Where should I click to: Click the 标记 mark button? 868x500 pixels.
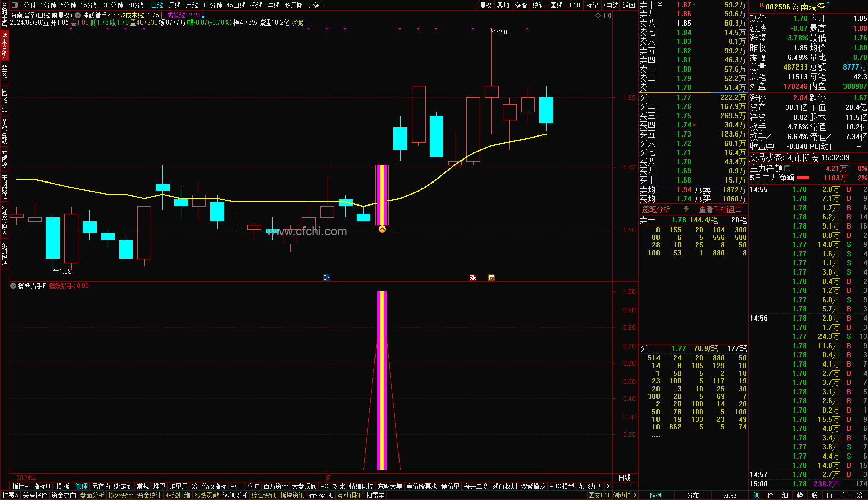(x=592, y=5)
